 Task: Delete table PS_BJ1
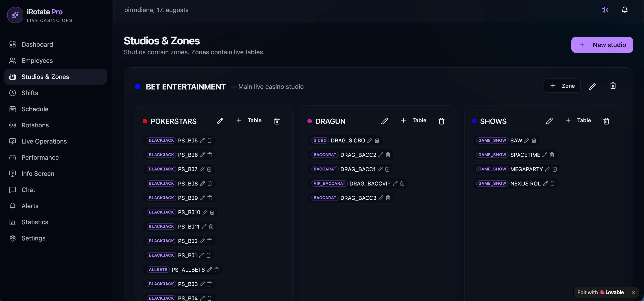[209, 255]
